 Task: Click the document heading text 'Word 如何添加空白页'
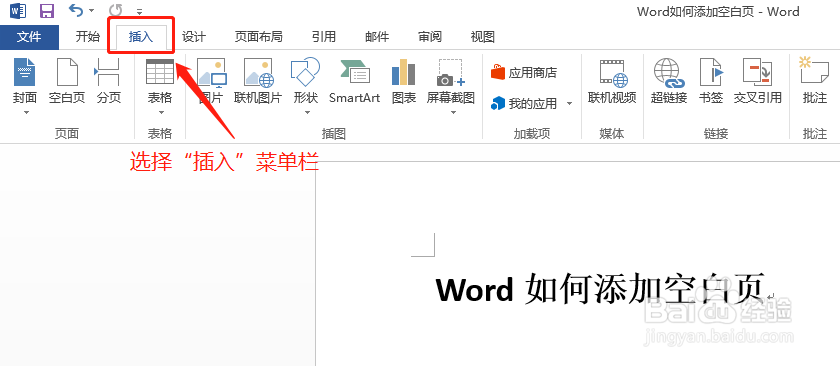599,290
